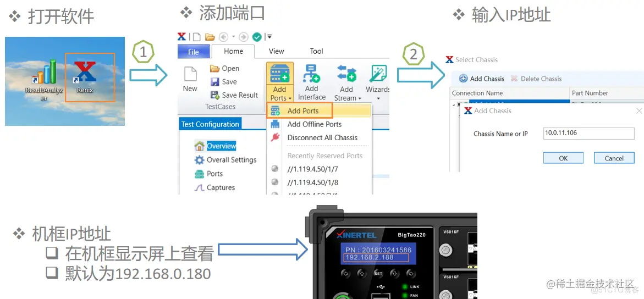Click the forward arrow in quick access toolbar
The height and width of the screenshot is (299, 644).
pos(244,37)
